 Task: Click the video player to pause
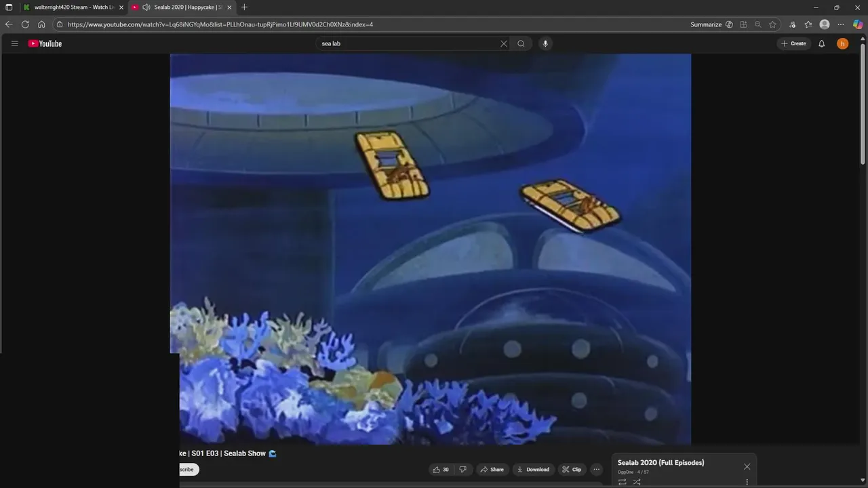tap(430, 249)
